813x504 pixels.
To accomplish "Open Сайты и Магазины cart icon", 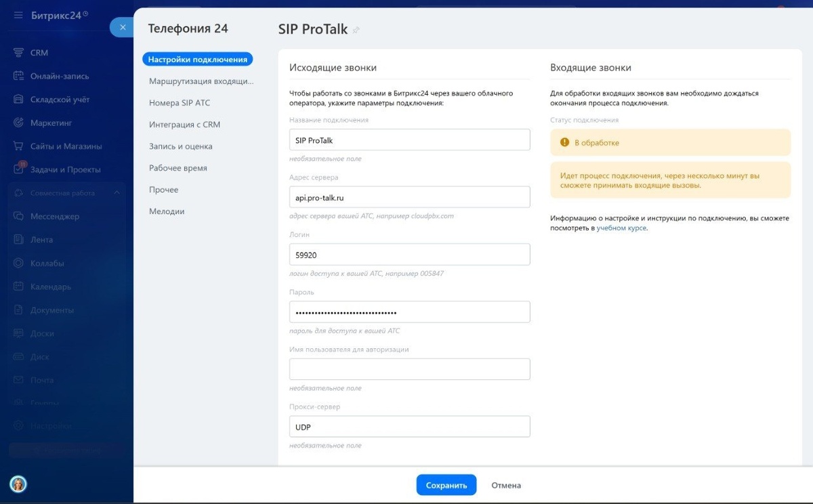I will click(18, 146).
